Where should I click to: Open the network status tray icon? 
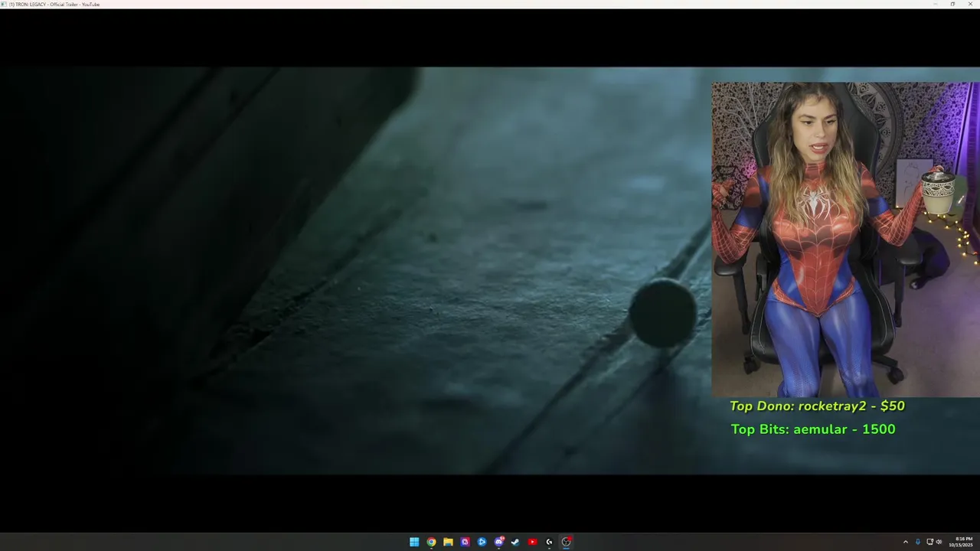point(930,542)
